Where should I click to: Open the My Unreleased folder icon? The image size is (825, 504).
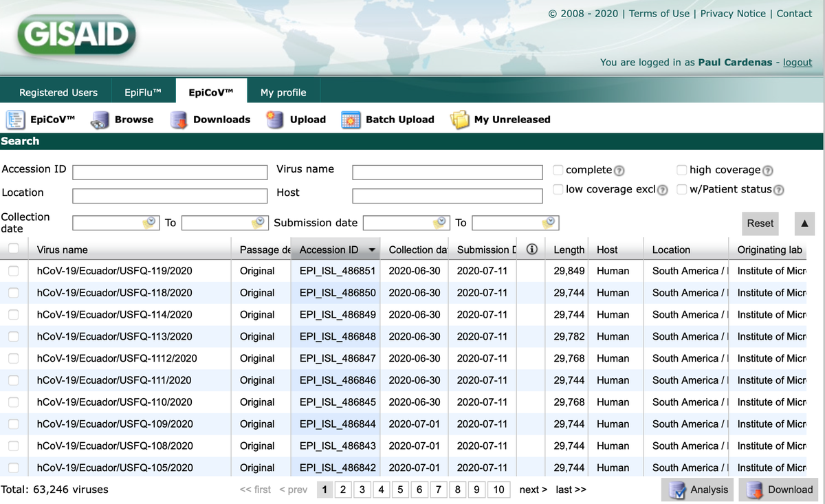(x=459, y=120)
